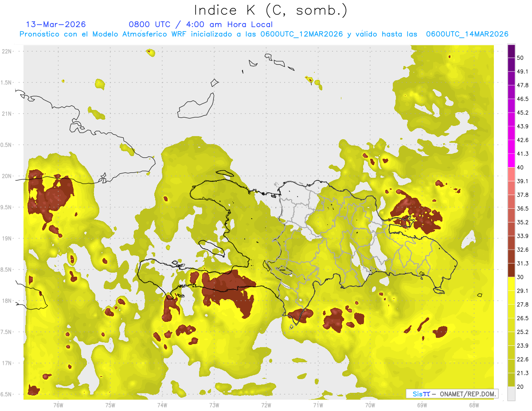Click the longitude axis label "69W"
532x411 pixels.
tap(422, 405)
